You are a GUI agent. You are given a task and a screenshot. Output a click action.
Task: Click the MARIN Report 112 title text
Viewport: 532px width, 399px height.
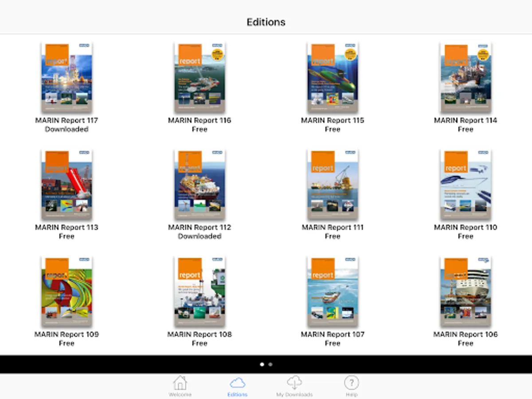click(x=199, y=227)
